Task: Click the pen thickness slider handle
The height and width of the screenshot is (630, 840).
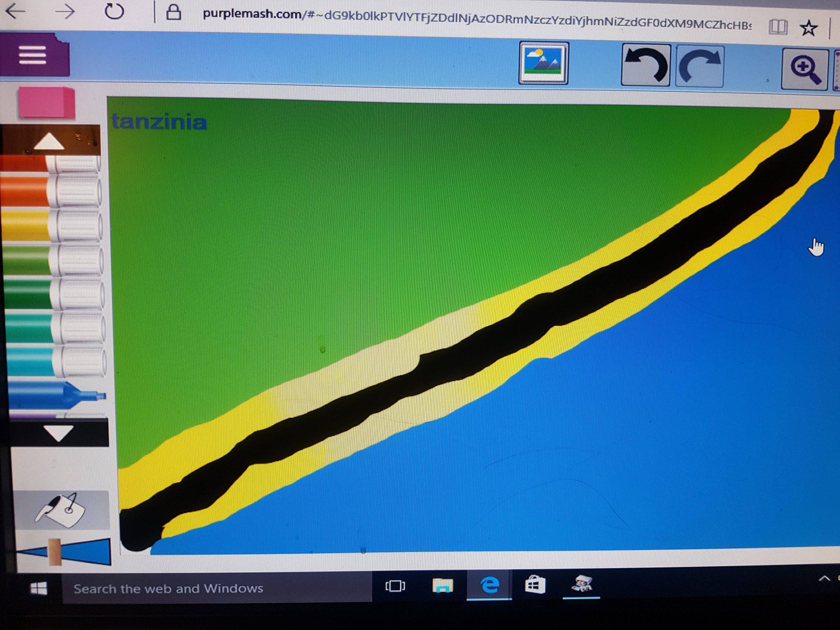Action: coord(55,552)
